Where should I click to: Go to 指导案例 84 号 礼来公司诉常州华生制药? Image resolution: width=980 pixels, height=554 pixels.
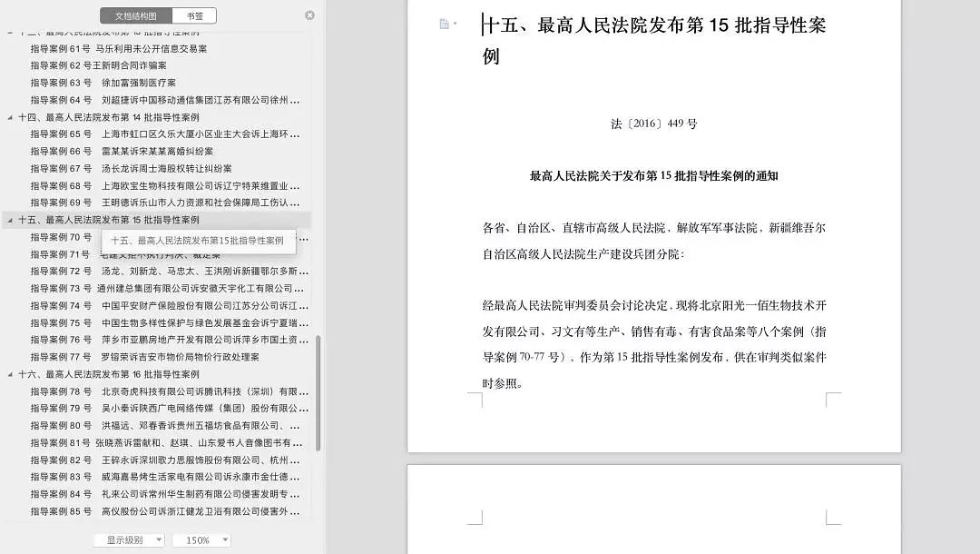(x=165, y=494)
